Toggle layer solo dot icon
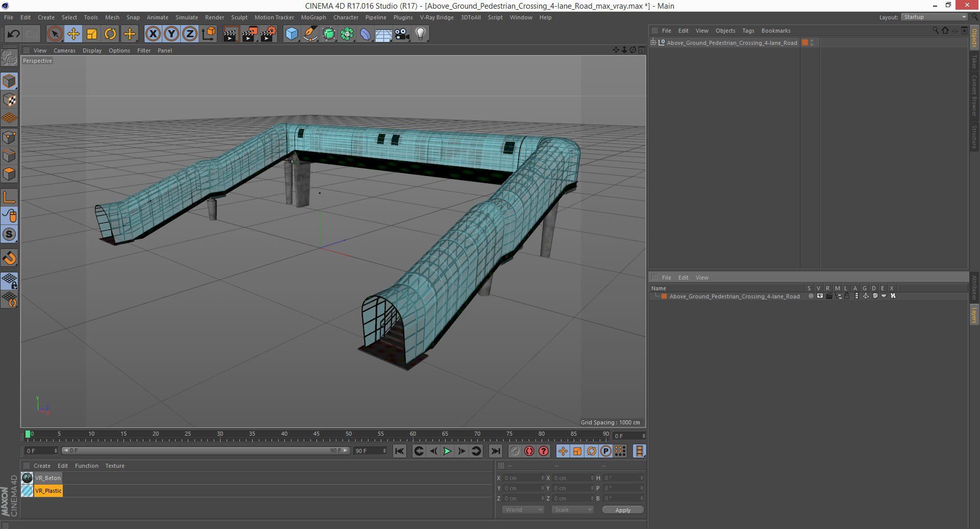Screen dimensions: 980x529 (811, 296)
